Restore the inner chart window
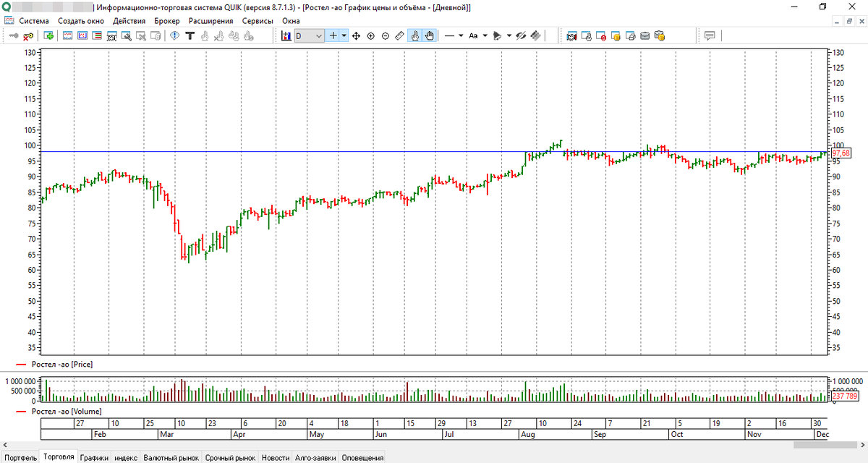This screenshot has width=868, height=463. (x=848, y=21)
